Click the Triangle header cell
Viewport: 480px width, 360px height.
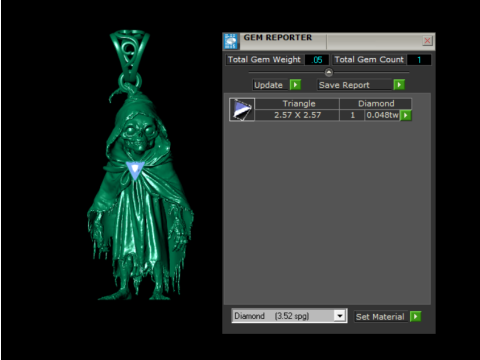pyautogui.click(x=297, y=104)
